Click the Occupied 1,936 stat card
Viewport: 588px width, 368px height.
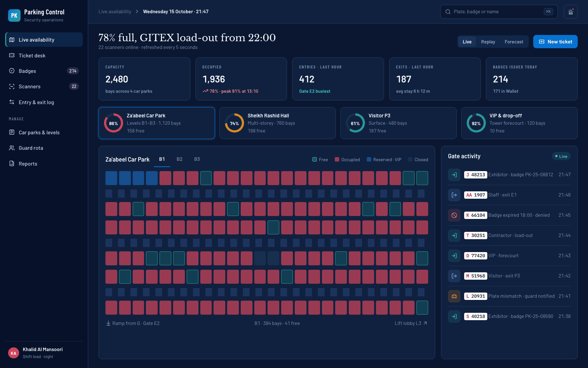coord(241,79)
